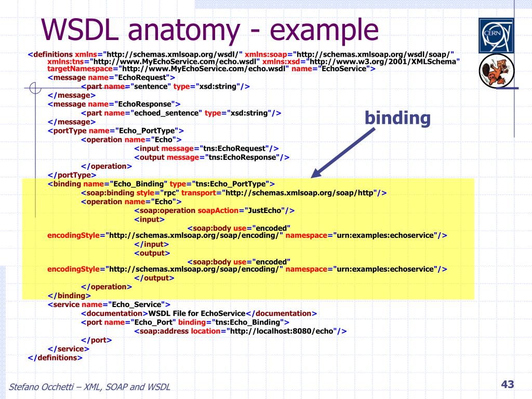Screen dimensions: 532x399
Task: Click the opening <input> tag
Action: point(149,220)
